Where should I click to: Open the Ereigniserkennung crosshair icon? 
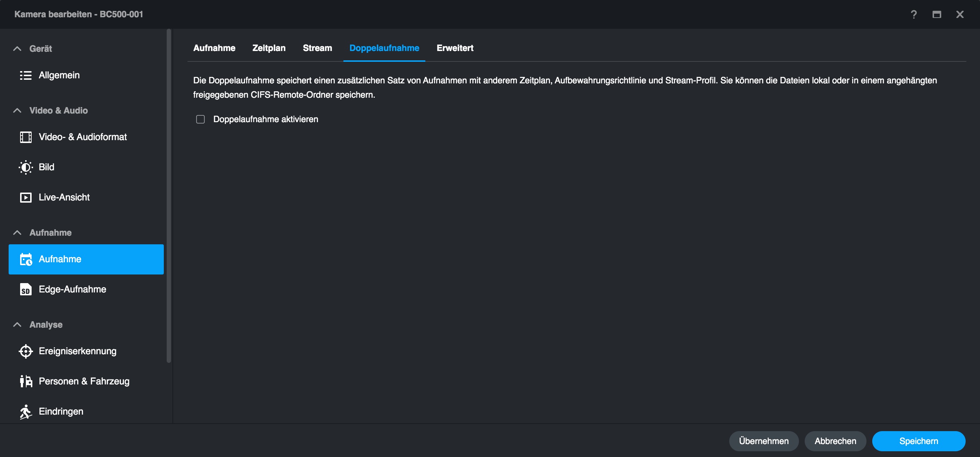click(x=26, y=351)
